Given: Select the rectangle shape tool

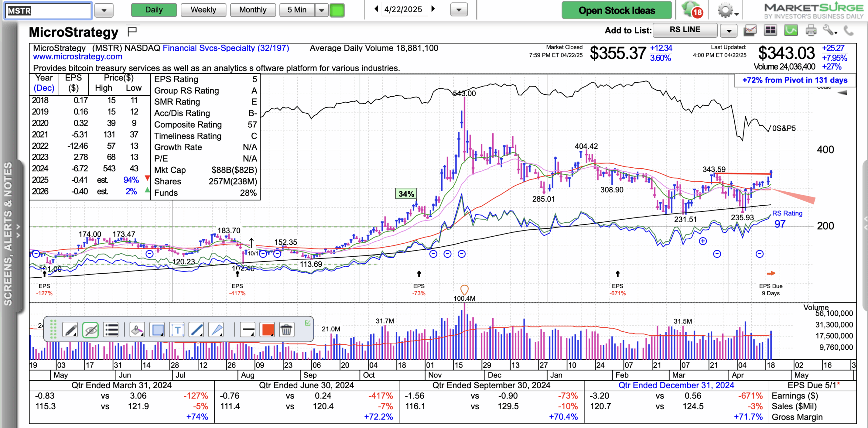Looking at the screenshot, I should click(157, 330).
